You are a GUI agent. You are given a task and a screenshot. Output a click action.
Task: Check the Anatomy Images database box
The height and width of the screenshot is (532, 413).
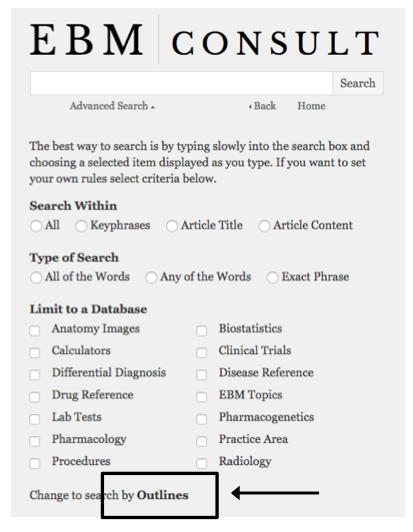pyautogui.click(x=35, y=330)
